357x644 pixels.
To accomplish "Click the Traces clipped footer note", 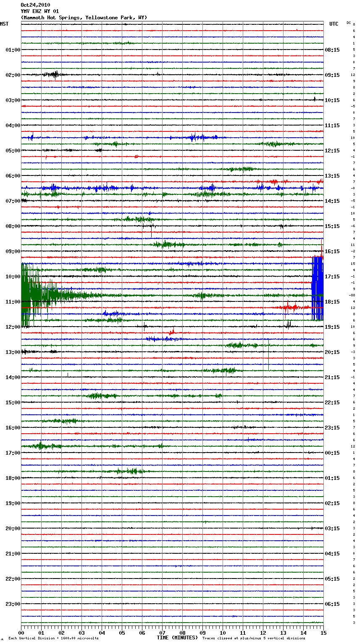I will click(x=254, y=639).
